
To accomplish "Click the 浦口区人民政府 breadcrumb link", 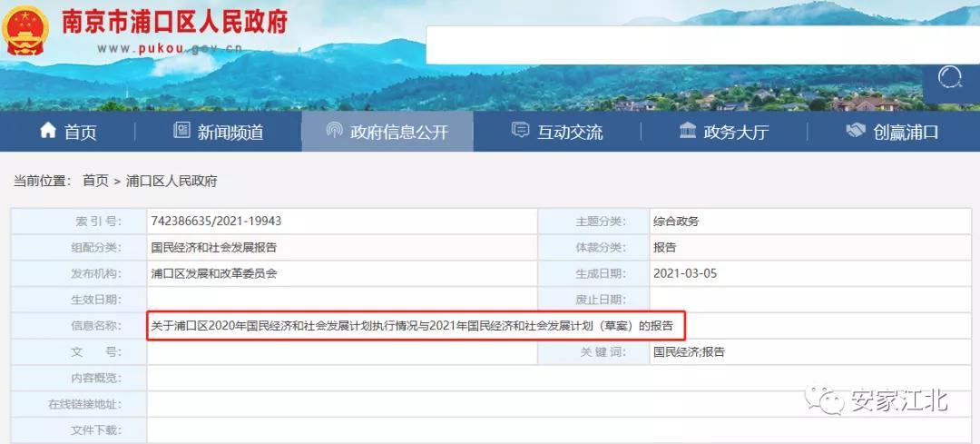I will (x=171, y=182).
